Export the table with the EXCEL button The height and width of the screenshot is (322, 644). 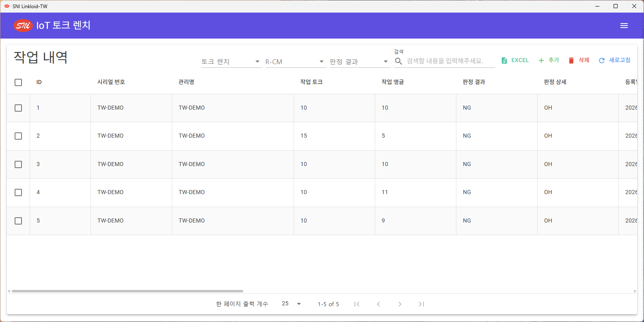[515, 61]
